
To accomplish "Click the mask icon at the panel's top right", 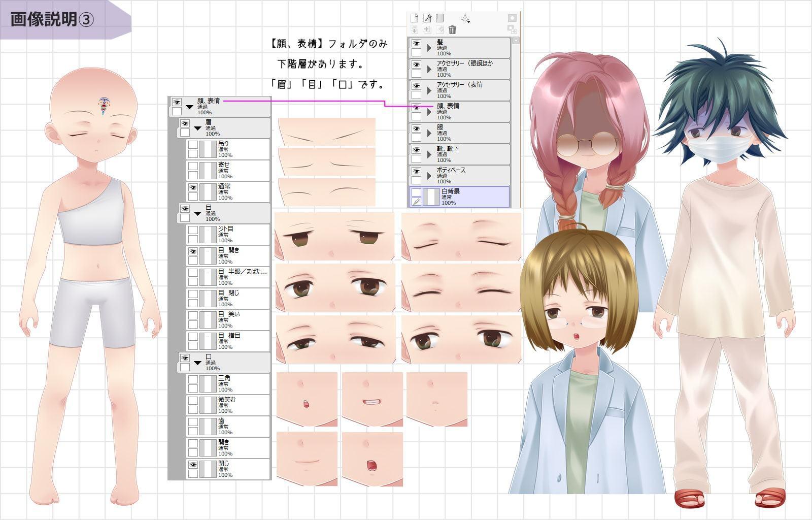I will pos(512,18).
